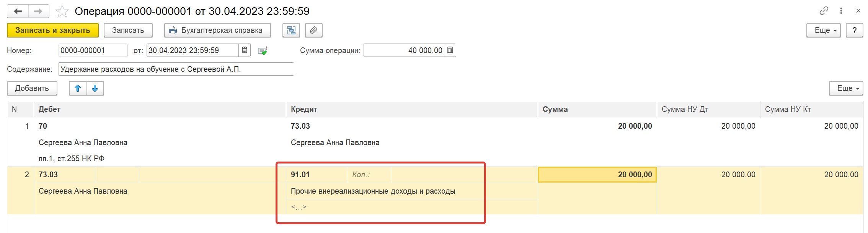Select debit account 70 in row 1
Viewport: 868px width, 233px height.
[43, 126]
